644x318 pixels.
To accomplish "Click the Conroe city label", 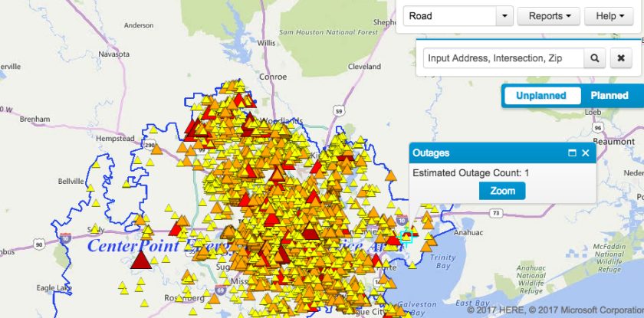I will click(x=273, y=77).
